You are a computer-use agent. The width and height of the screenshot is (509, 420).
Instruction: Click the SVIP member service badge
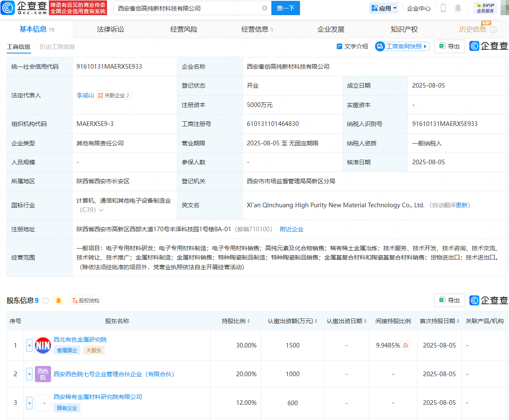pos(485,8)
